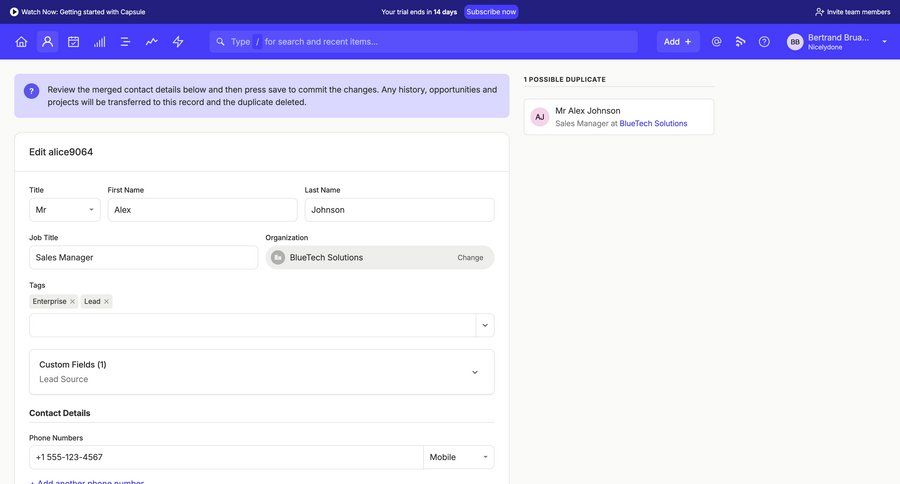Open the Calendar and tasks icon

coord(73,42)
